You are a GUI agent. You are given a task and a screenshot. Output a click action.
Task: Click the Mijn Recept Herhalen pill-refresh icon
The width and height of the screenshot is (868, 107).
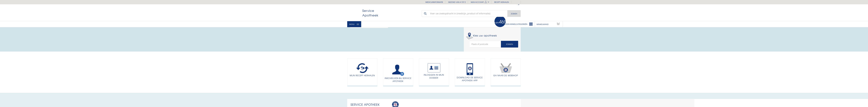point(362,68)
